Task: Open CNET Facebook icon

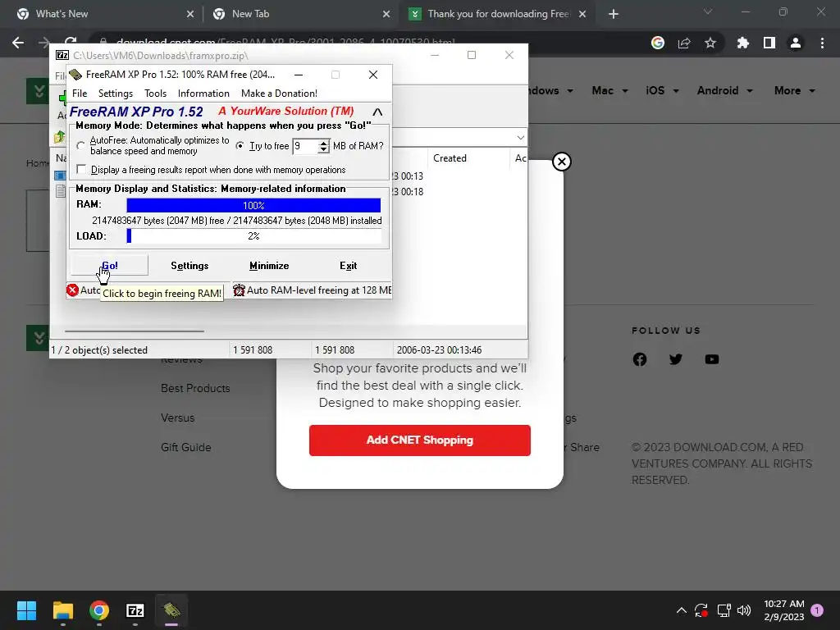Action: pyautogui.click(x=640, y=359)
